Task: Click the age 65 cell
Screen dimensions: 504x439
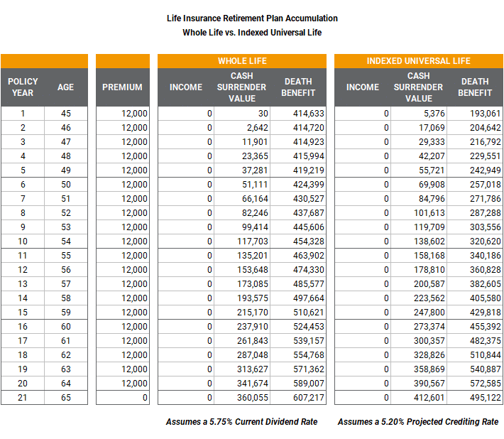Action: click(65, 398)
